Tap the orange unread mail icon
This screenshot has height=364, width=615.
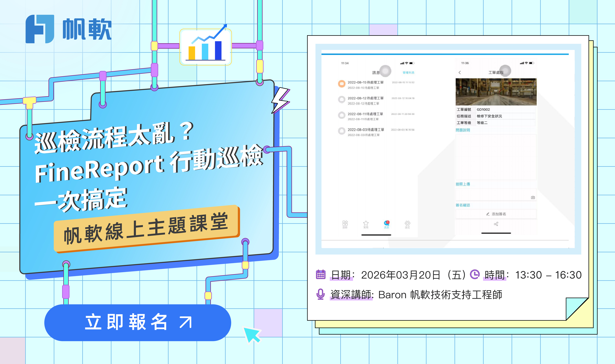(x=342, y=84)
